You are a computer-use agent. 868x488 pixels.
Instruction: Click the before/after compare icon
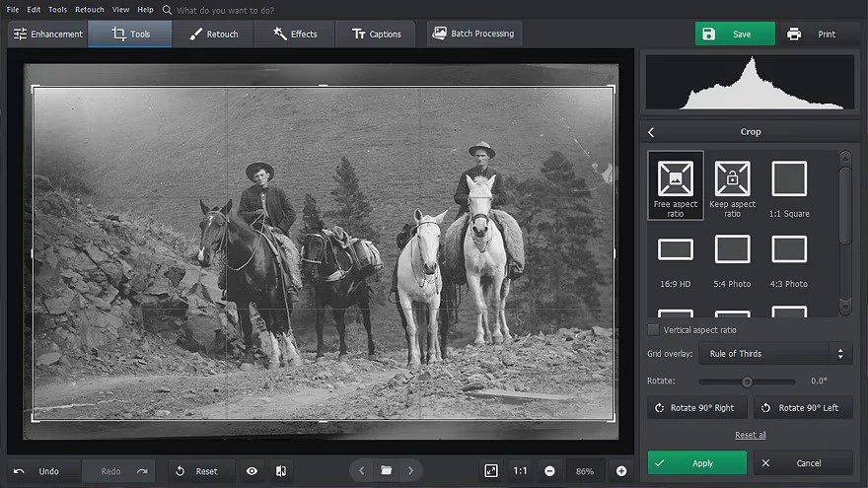point(281,471)
